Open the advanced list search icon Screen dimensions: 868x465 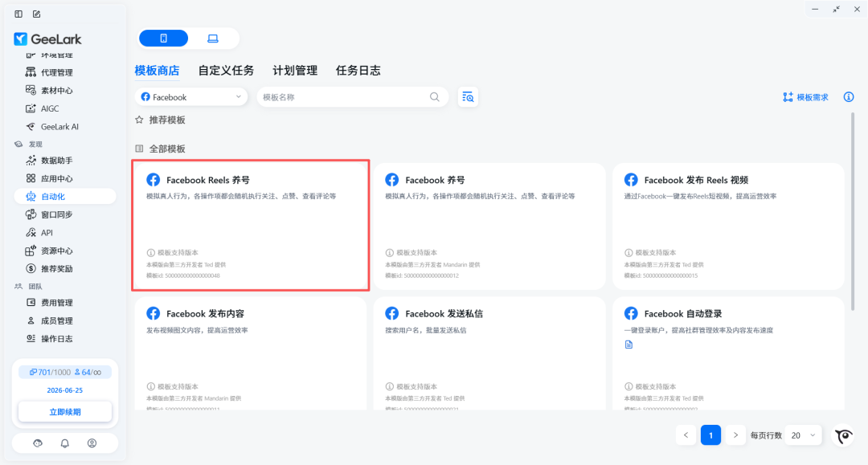(468, 96)
